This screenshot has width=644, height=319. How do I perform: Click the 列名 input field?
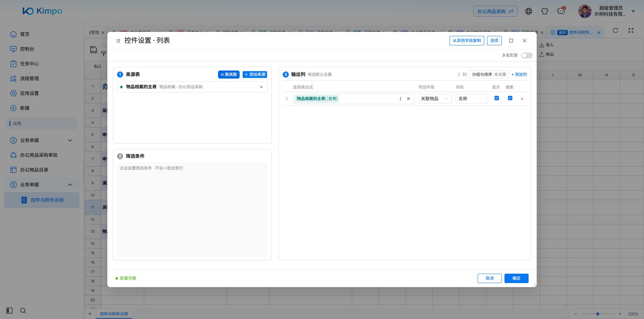(x=472, y=99)
